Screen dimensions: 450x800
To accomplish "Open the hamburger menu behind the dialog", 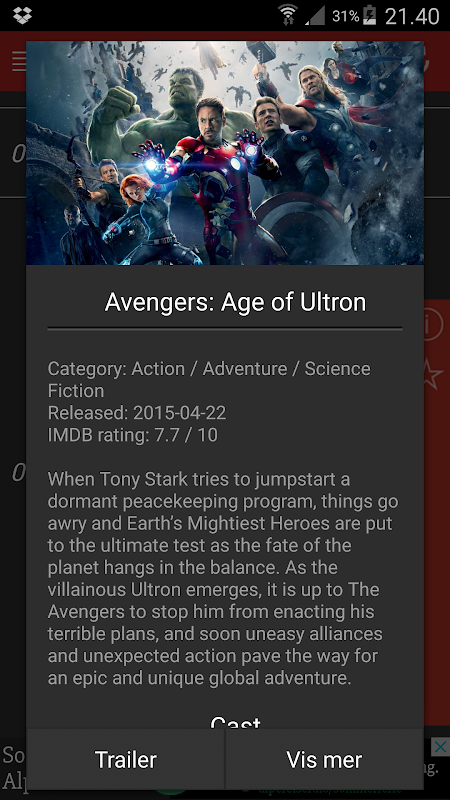I will (19, 62).
